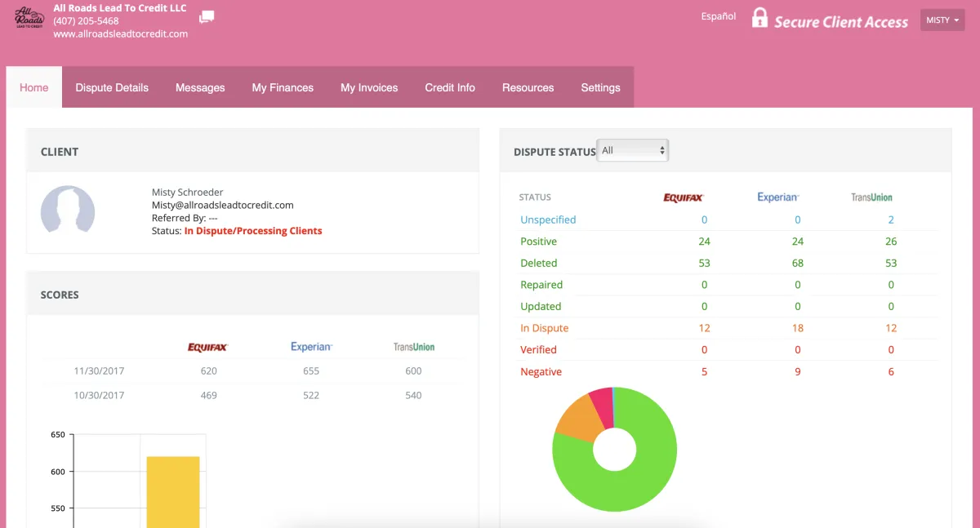Expand the Dispute Status All filter dropdown
Image resolution: width=980 pixels, height=528 pixels.
(633, 150)
